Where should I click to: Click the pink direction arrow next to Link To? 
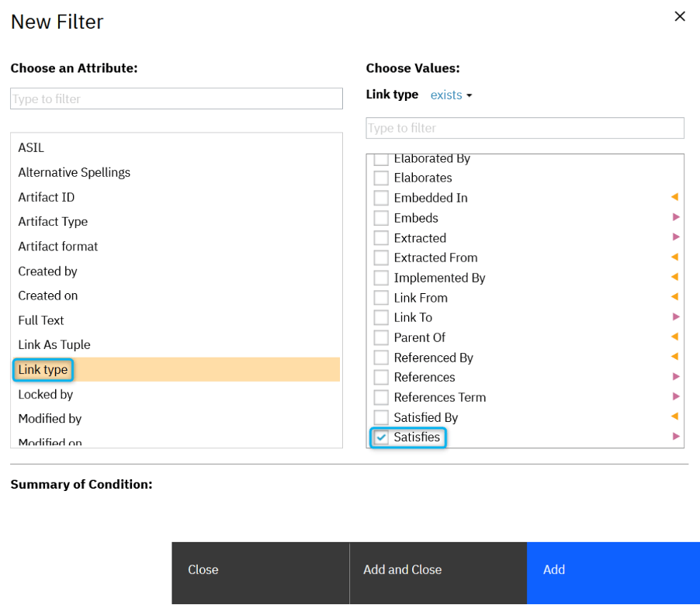click(675, 316)
